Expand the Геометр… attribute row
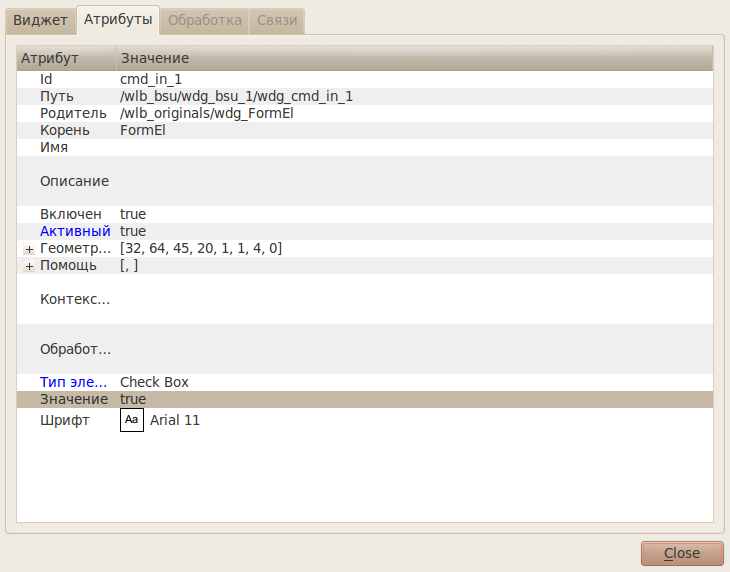 tap(29, 248)
